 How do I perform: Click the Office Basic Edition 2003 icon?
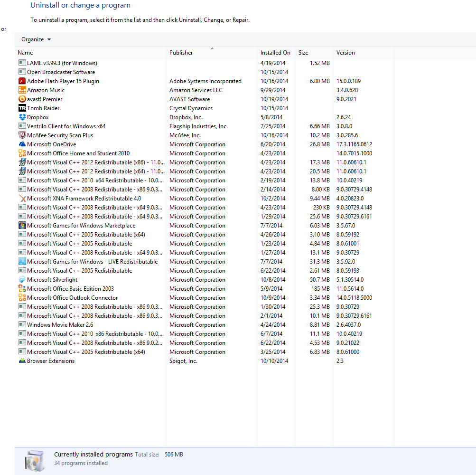point(22,289)
